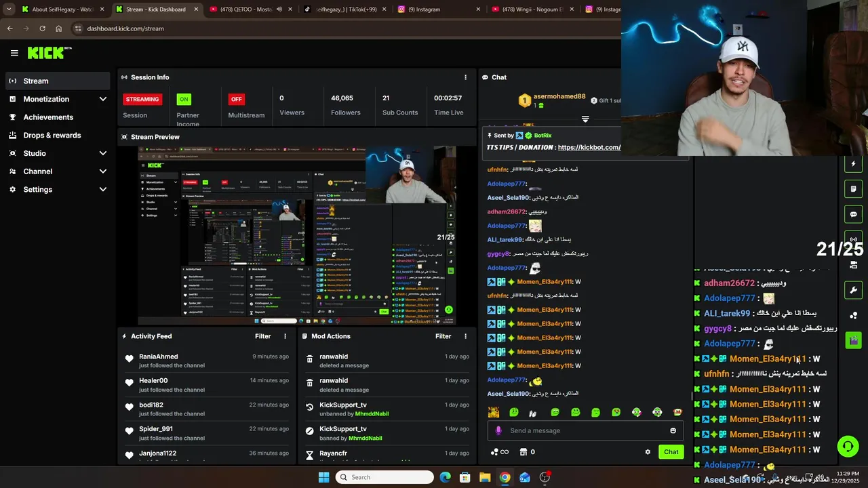The width and height of the screenshot is (868, 488).
Task: View site information icon in address bar
Action: (x=78, y=28)
